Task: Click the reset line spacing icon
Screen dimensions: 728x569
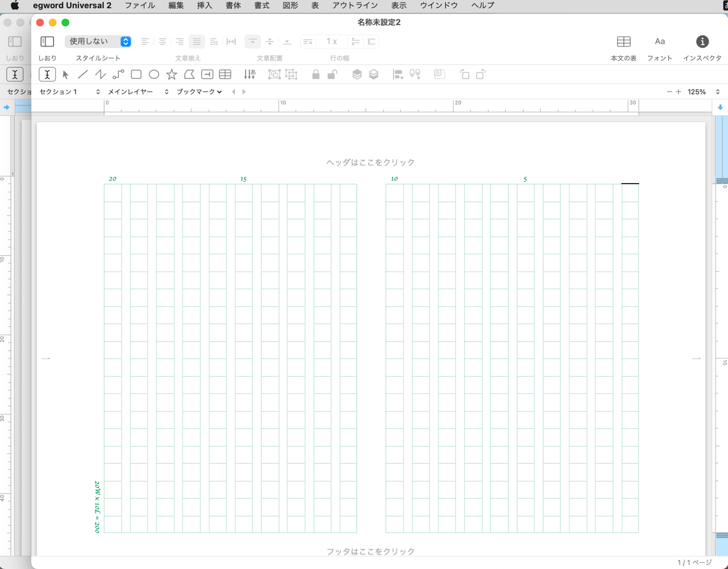Action: coord(308,41)
